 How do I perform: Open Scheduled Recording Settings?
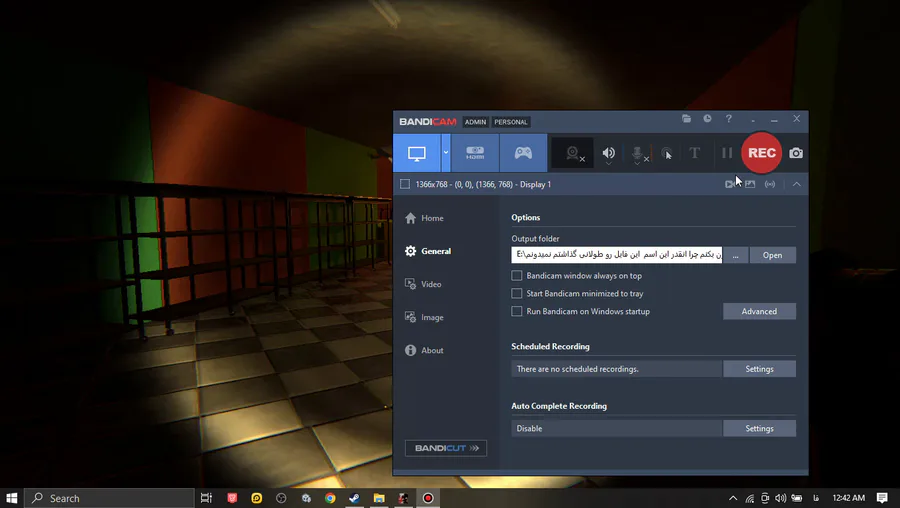tap(759, 369)
